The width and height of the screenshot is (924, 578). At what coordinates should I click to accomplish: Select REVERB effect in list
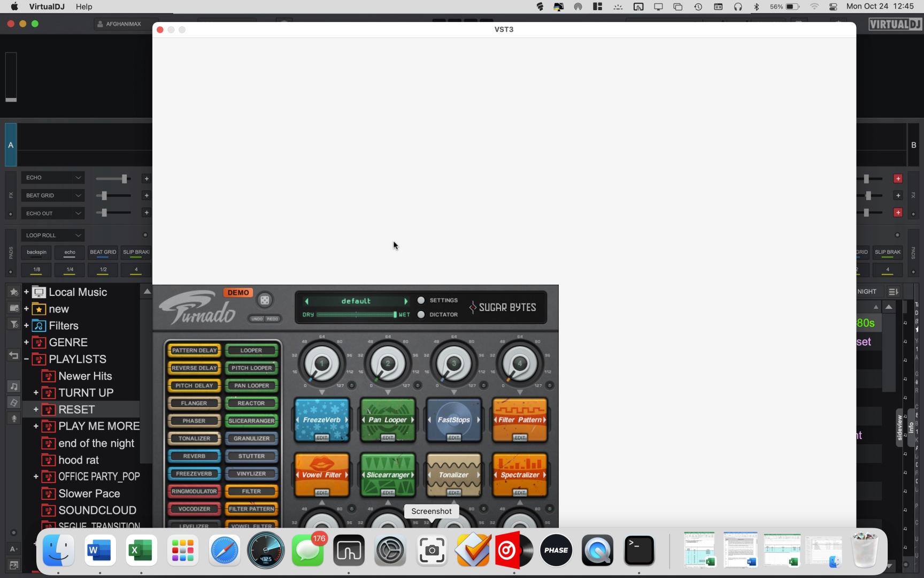click(x=194, y=457)
